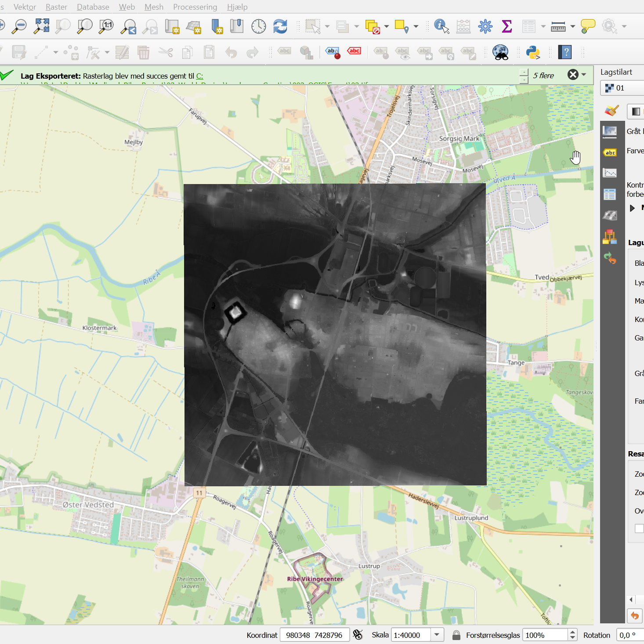
Task: Close the Lag Eksporteret message bar
Action: pyautogui.click(x=573, y=75)
